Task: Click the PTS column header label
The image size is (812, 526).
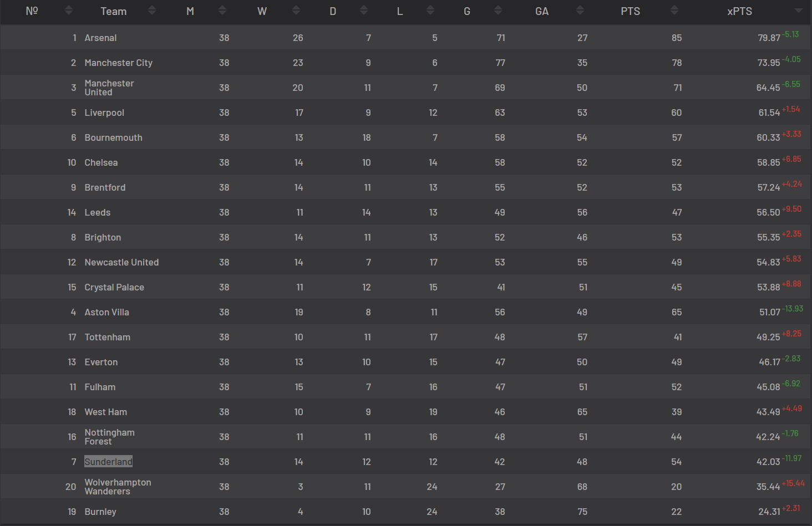Action: (630, 11)
